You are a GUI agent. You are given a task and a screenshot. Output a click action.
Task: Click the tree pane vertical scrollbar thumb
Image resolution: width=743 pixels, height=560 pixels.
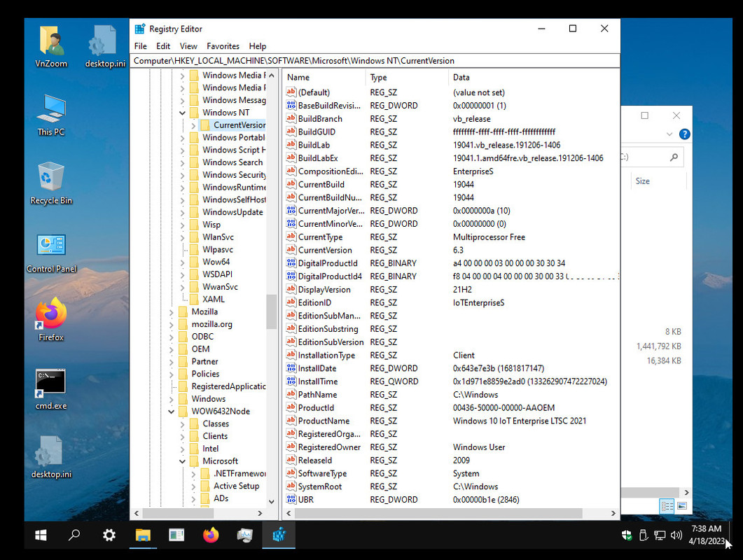(272, 311)
